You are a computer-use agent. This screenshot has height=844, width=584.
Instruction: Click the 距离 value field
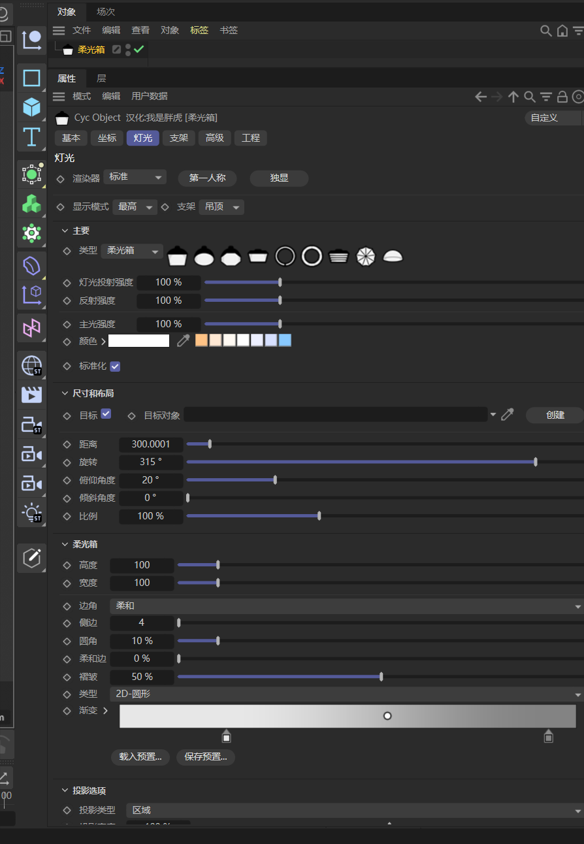tap(151, 445)
